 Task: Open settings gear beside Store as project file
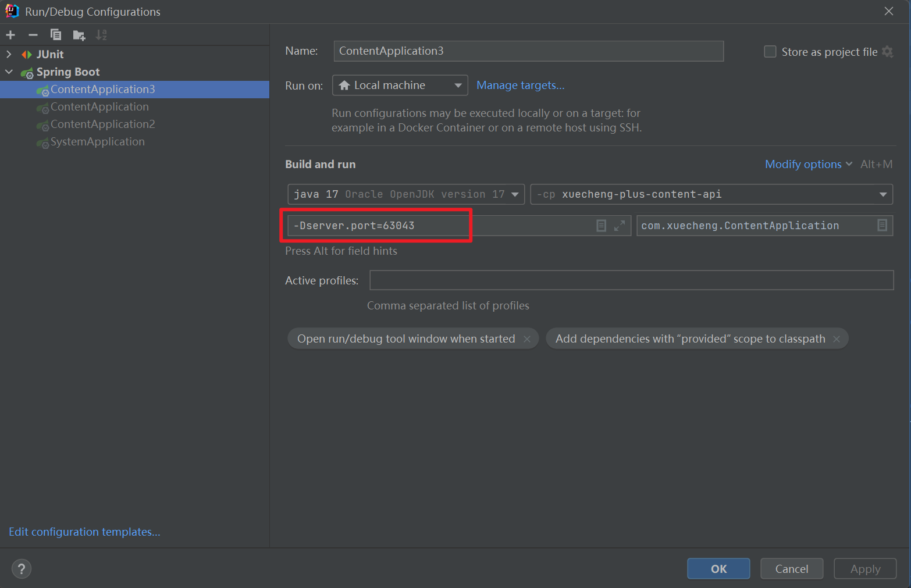click(887, 52)
